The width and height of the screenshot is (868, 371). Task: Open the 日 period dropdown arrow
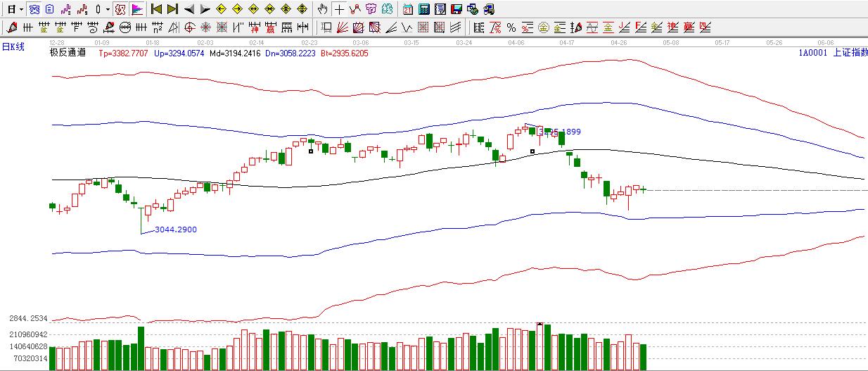pos(21,9)
